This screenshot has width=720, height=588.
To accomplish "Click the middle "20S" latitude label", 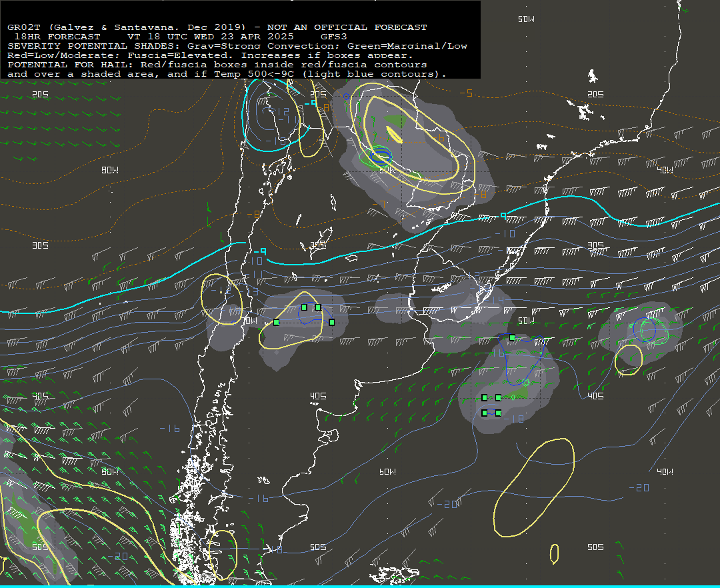I will click(318, 94).
